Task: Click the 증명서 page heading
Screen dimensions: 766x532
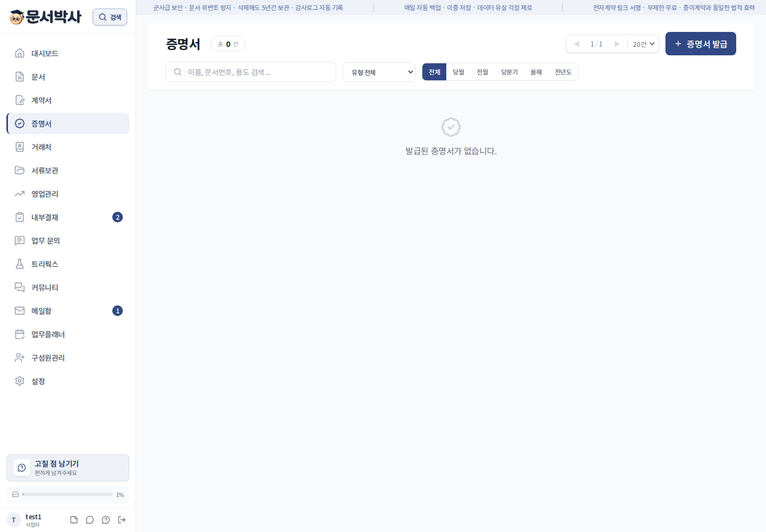Action: (x=183, y=44)
